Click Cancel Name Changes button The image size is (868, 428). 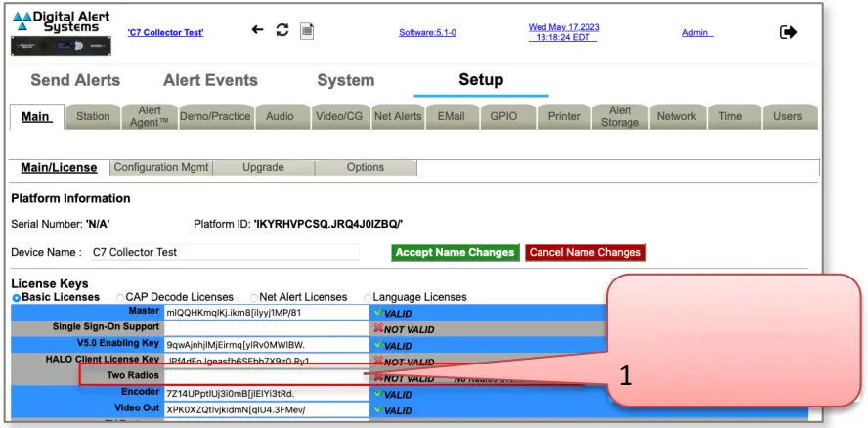click(586, 252)
